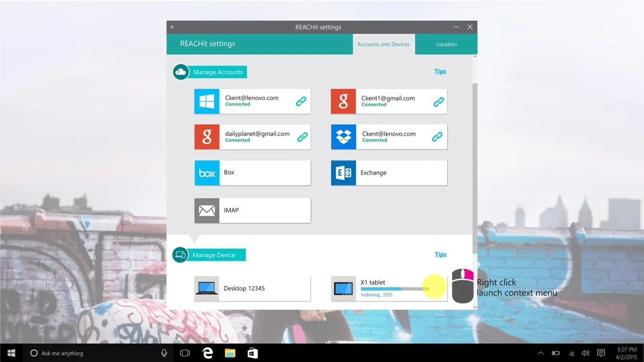
Task: Click the devices icon beside Manage Device
Action: [x=180, y=255]
